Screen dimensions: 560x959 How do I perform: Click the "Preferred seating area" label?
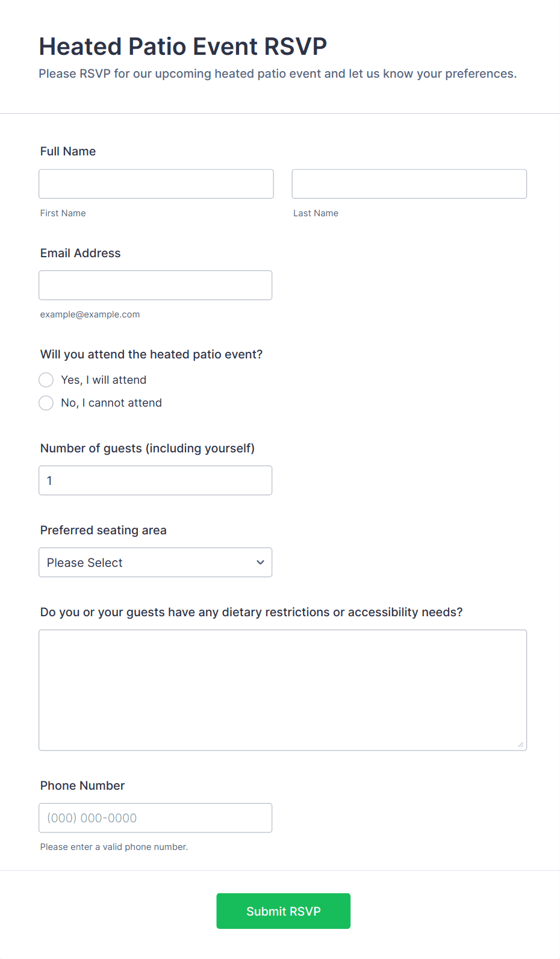103,531
